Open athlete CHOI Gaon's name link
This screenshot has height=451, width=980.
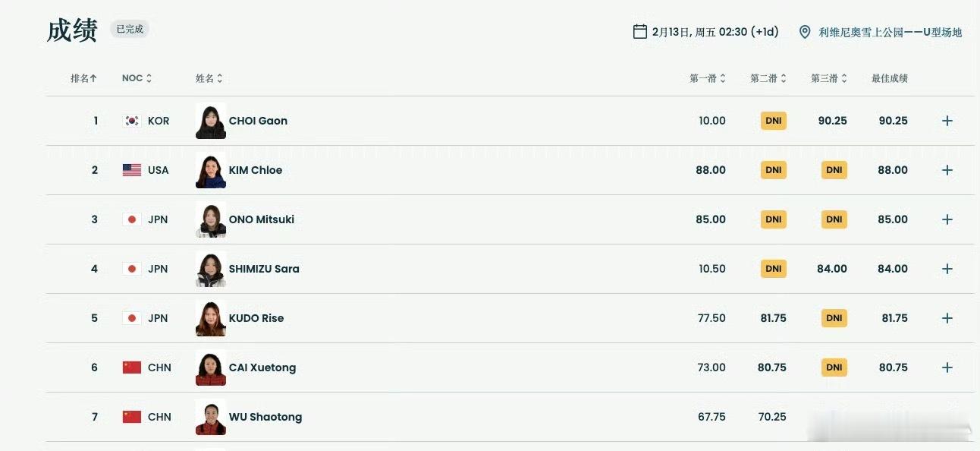click(x=258, y=121)
